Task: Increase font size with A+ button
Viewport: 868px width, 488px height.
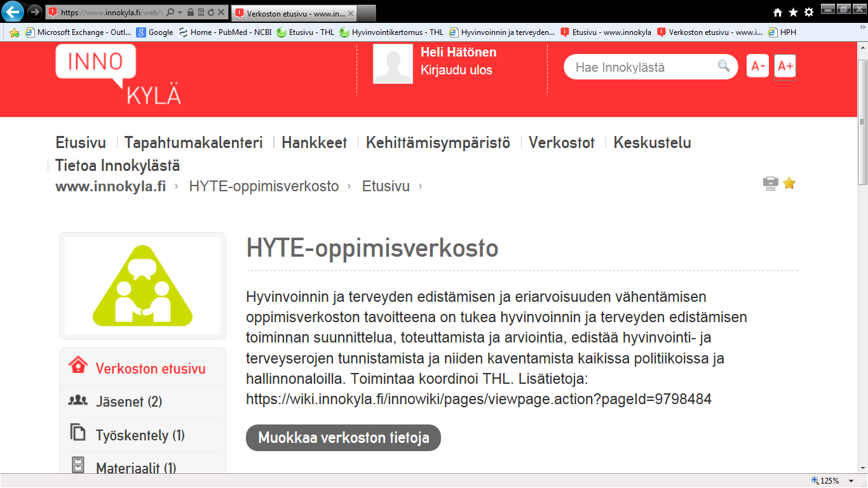Action: [785, 66]
